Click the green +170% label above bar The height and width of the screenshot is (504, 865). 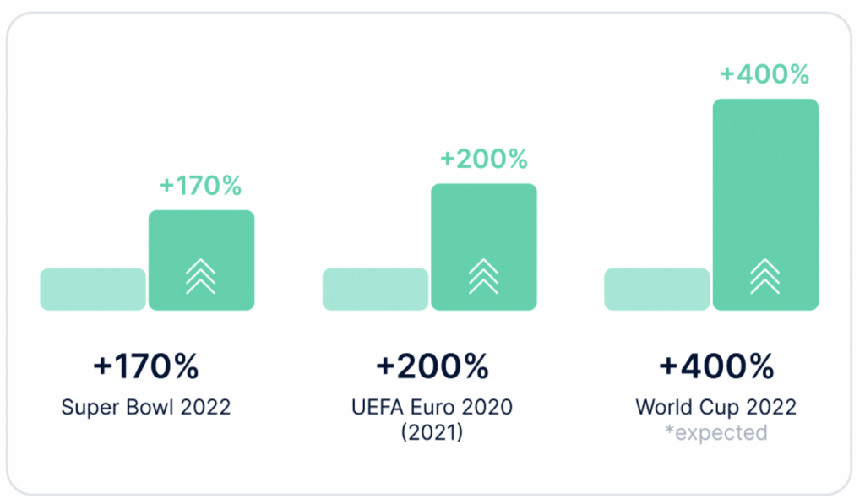click(x=201, y=186)
